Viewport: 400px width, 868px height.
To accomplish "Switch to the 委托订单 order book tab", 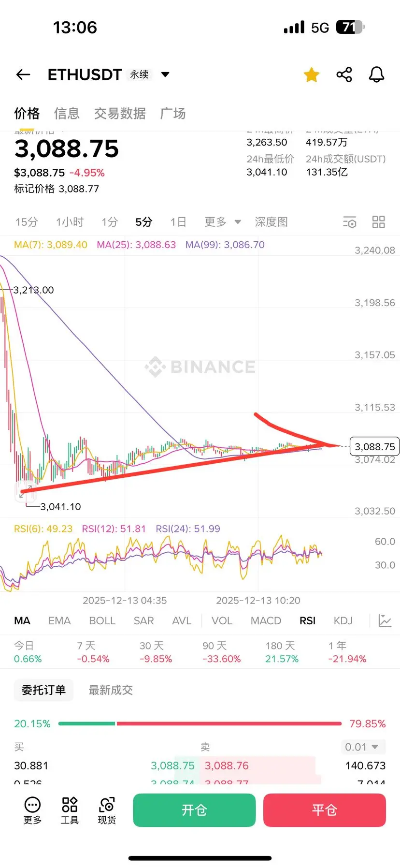I will (x=43, y=690).
